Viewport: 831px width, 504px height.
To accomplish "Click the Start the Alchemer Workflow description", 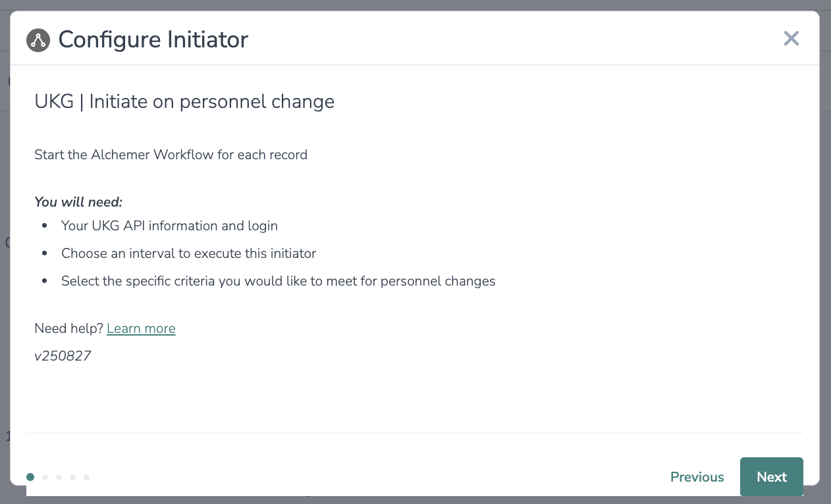I will point(171,155).
